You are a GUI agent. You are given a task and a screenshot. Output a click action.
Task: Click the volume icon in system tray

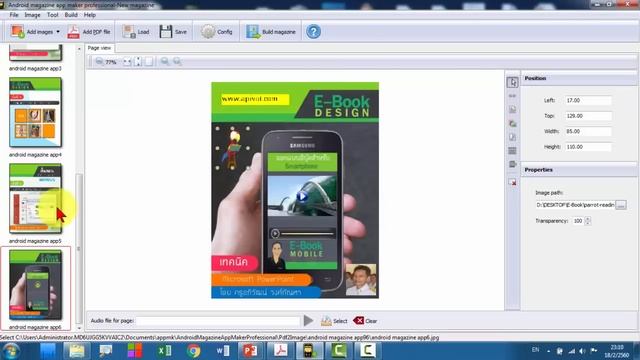pos(582,351)
